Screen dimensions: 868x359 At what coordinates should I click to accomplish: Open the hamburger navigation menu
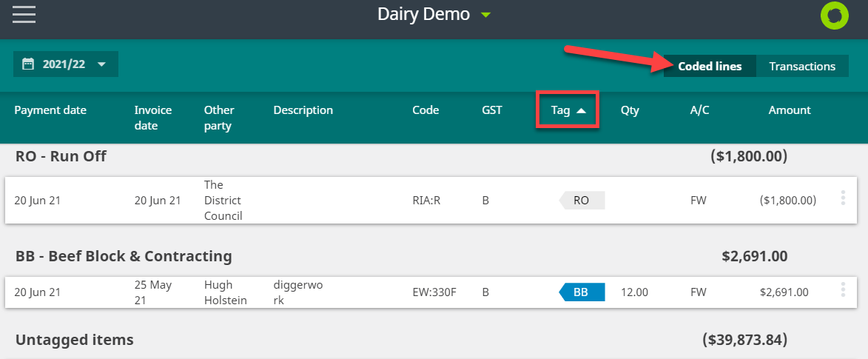pyautogui.click(x=24, y=14)
